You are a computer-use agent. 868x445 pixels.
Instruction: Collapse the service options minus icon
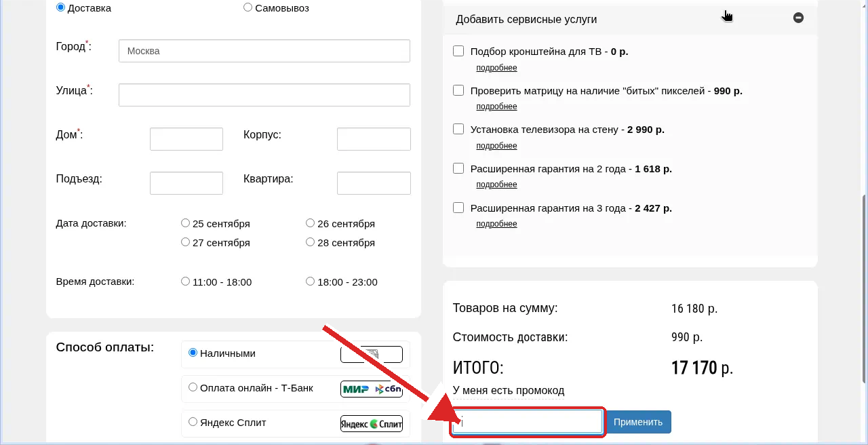point(798,18)
